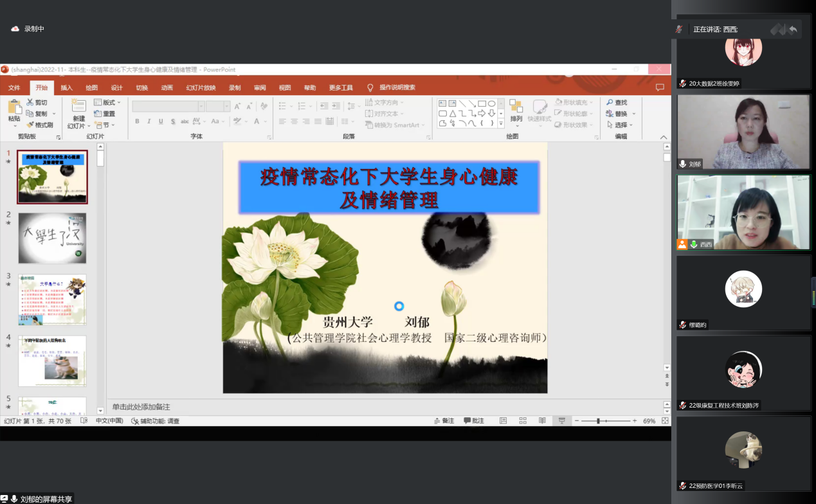Open the 插入 (Insert) ribbon tab
Screen dimensions: 816x504
(67, 88)
